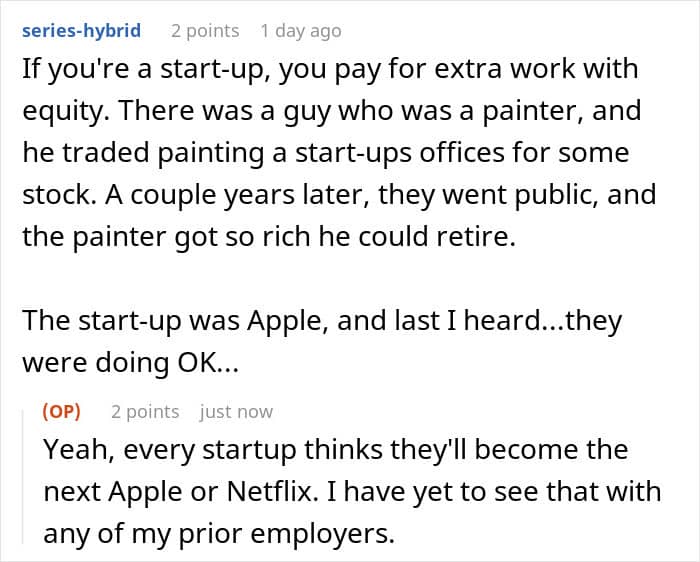This screenshot has width=700, height=562.
Task: Click the line Yeah, every startup thinks
Action: [336, 449]
